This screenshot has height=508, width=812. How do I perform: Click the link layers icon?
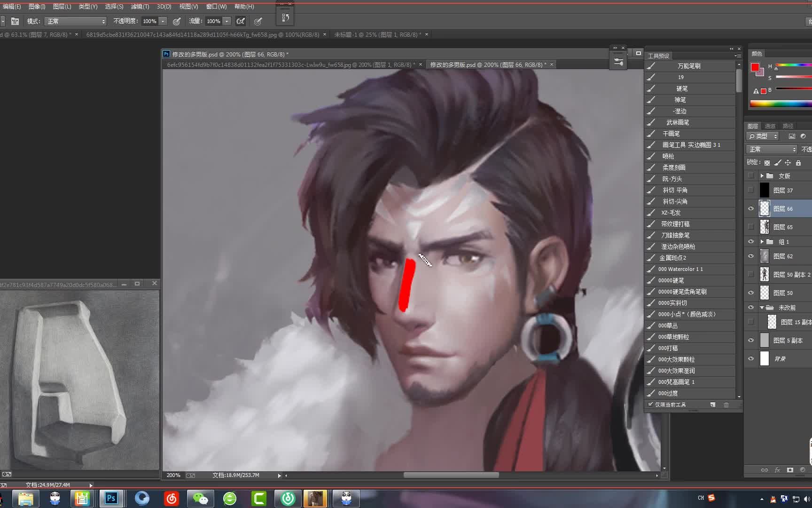(x=765, y=469)
